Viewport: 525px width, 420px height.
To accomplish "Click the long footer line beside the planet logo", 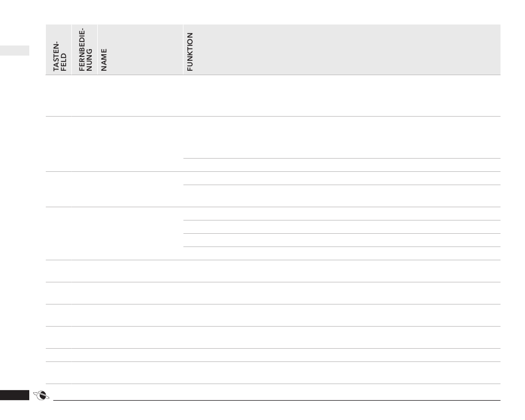I will 277,400.
